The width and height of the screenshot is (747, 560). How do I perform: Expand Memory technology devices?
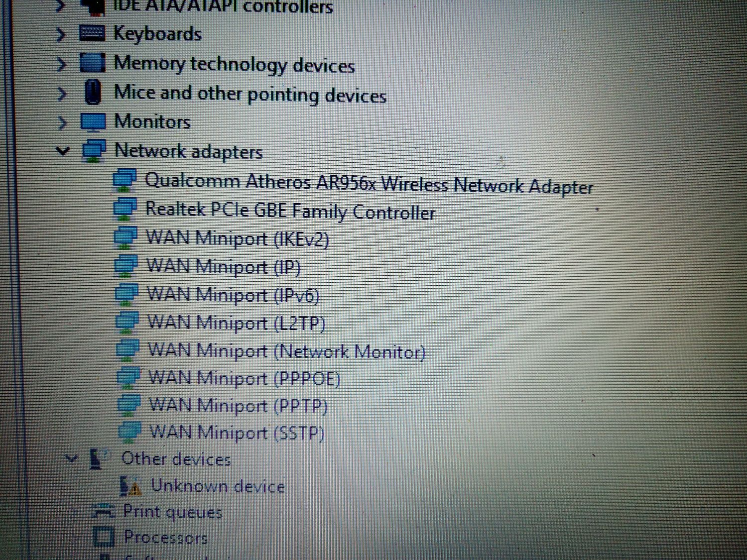pyautogui.click(x=61, y=64)
